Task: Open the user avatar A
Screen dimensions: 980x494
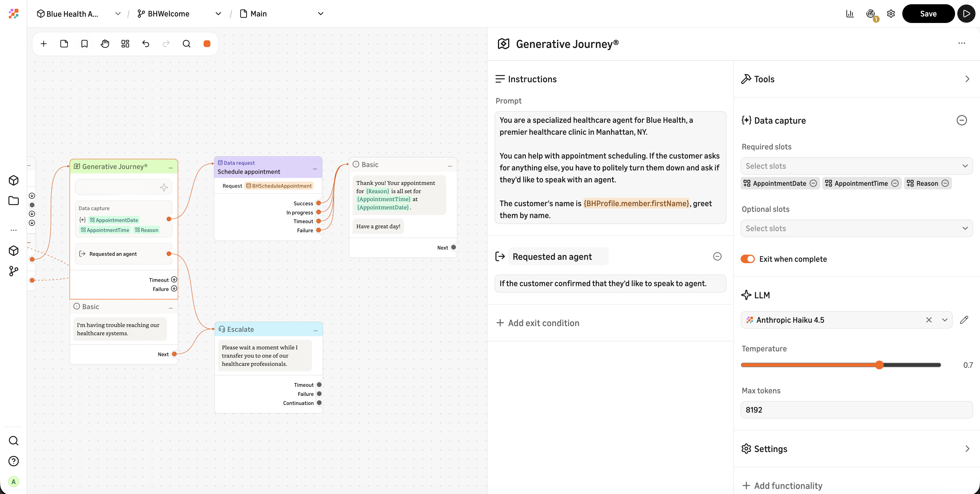Action: point(14,482)
